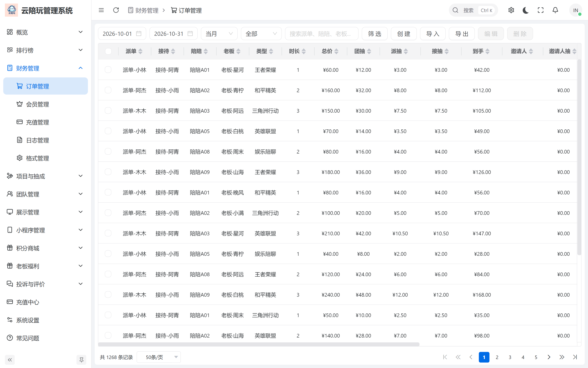This screenshot has height=368, width=588.
Task: Collapse the 财务管理 sidebar section
Action: click(x=46, y=68)
